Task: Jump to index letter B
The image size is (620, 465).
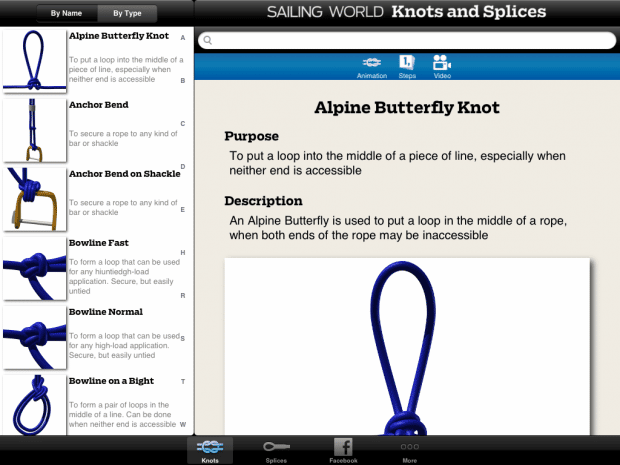Action: click(x=183, y=81)
